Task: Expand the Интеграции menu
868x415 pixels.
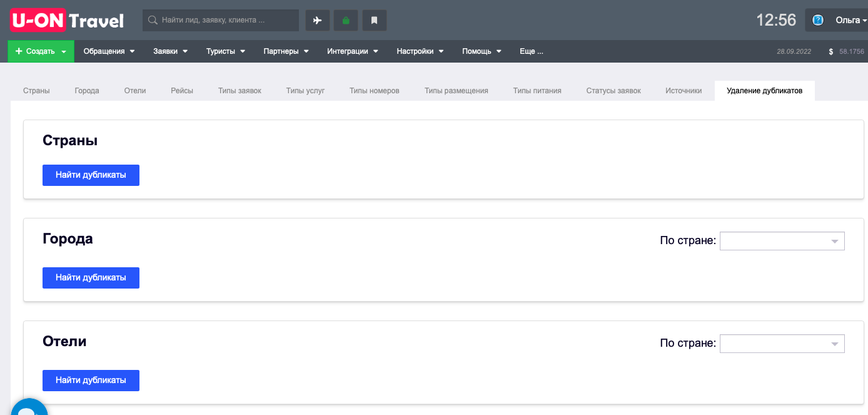Action: (353, 51)
